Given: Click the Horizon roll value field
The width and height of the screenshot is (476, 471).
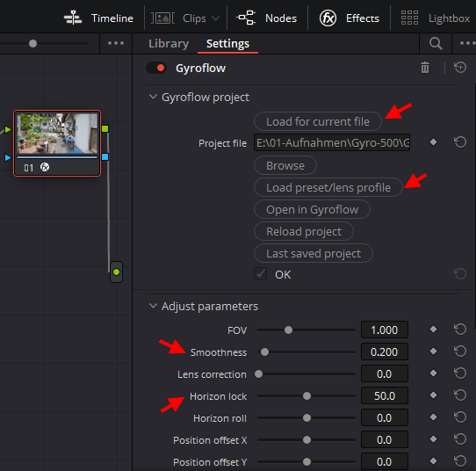Looking at the screenshot, I should (x=385, y=417).
